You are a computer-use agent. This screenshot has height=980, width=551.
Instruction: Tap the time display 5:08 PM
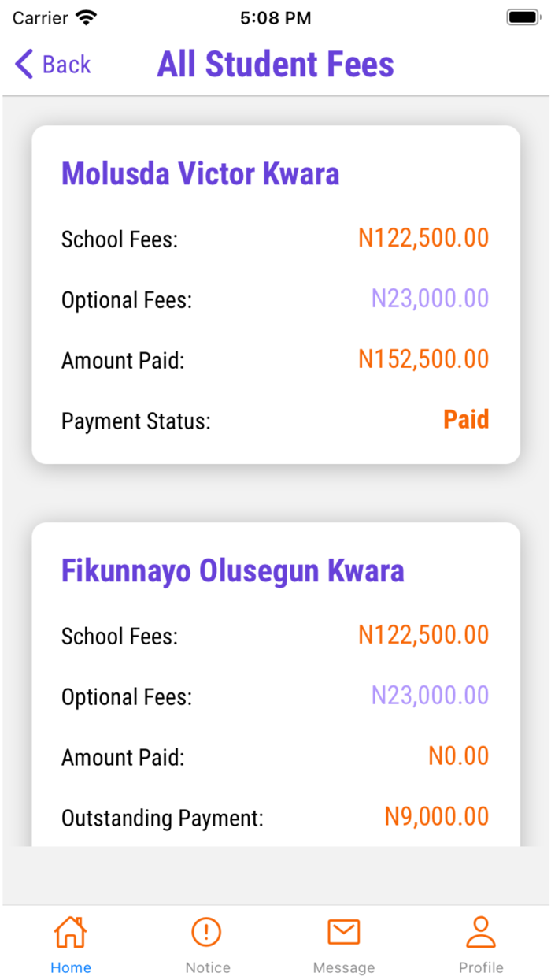[275, 17]
